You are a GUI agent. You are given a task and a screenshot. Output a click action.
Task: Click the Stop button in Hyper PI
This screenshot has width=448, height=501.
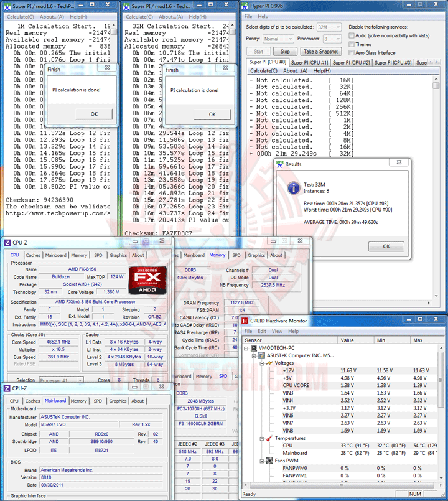pos(285,52)
